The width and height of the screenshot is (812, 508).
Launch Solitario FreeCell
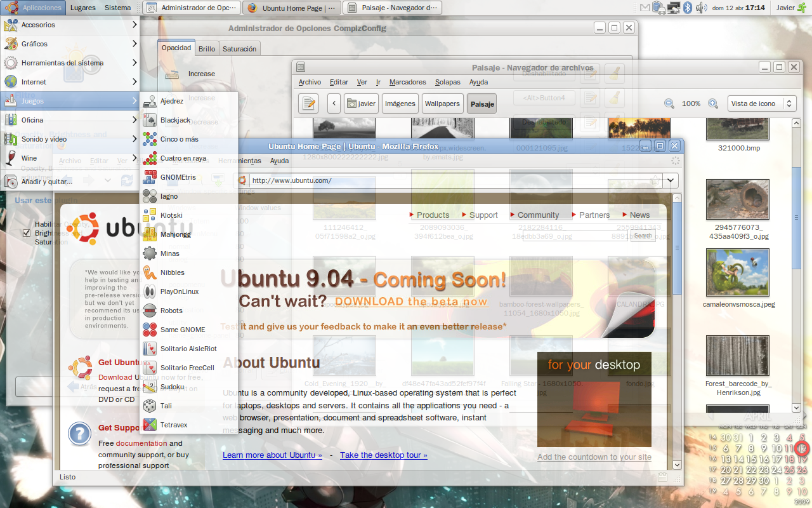click(x=188, y=368)
